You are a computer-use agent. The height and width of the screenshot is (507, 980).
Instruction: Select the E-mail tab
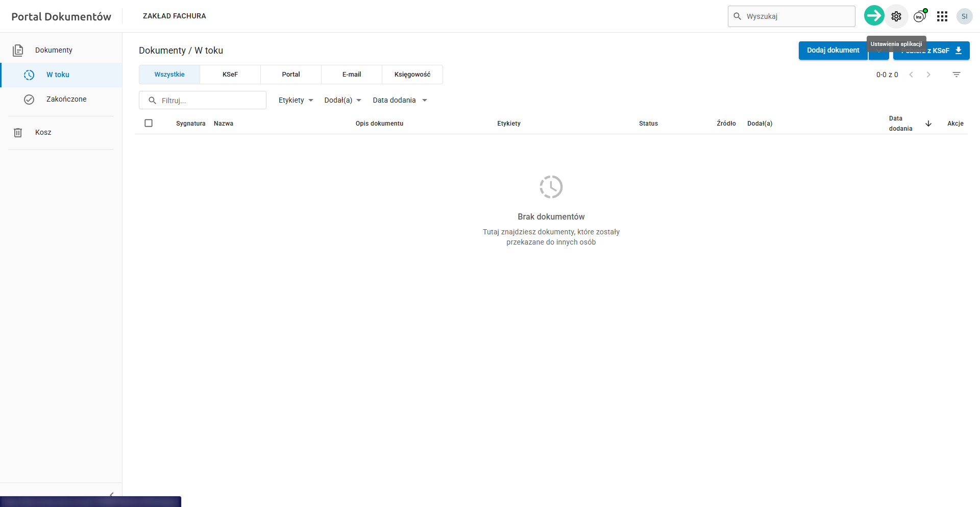tap(352, 75)
